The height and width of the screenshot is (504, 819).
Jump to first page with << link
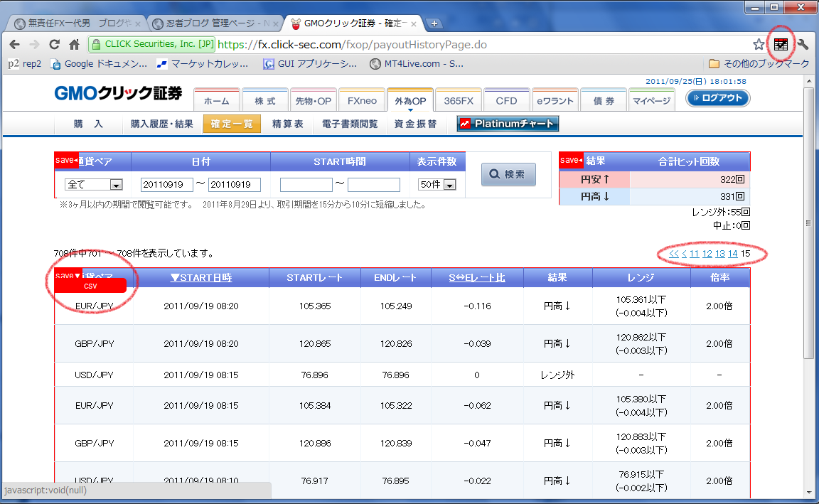point(674,254)
